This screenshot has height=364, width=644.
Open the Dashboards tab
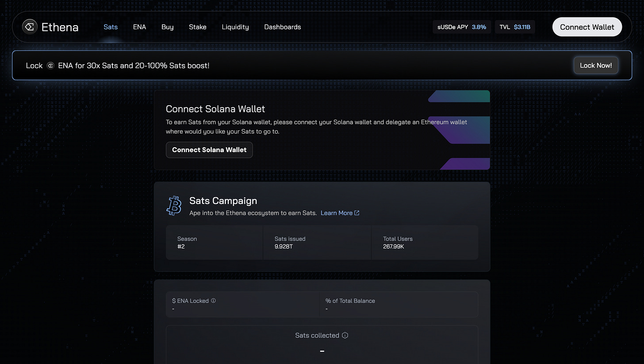(x=283, y=27)
